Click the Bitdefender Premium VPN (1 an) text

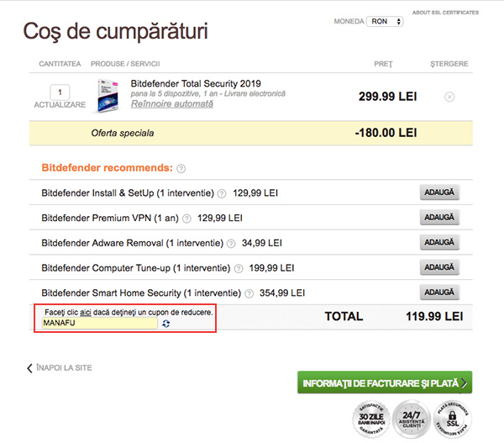tap(110, 218)
